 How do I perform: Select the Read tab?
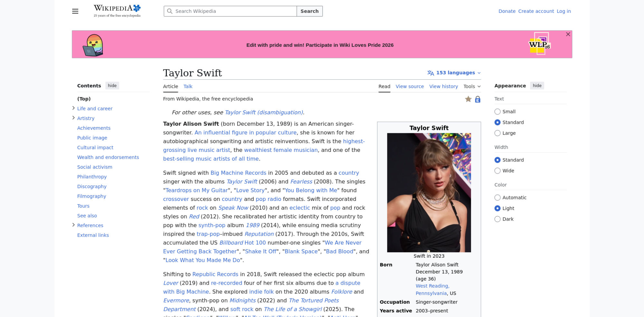384,86
